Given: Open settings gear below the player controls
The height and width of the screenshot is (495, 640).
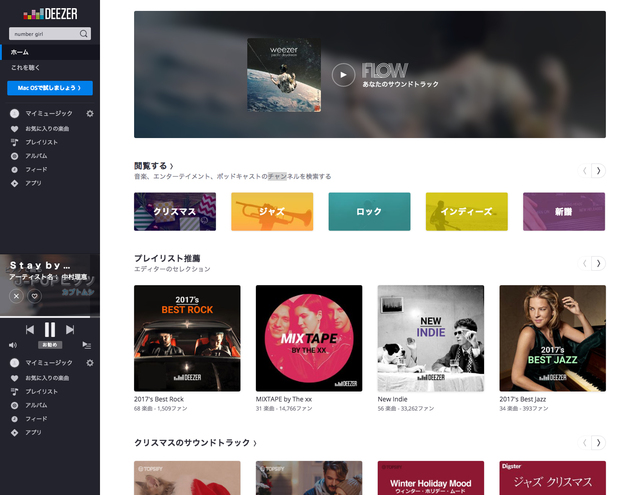Looking at the screenshot, I should (90, 363).
